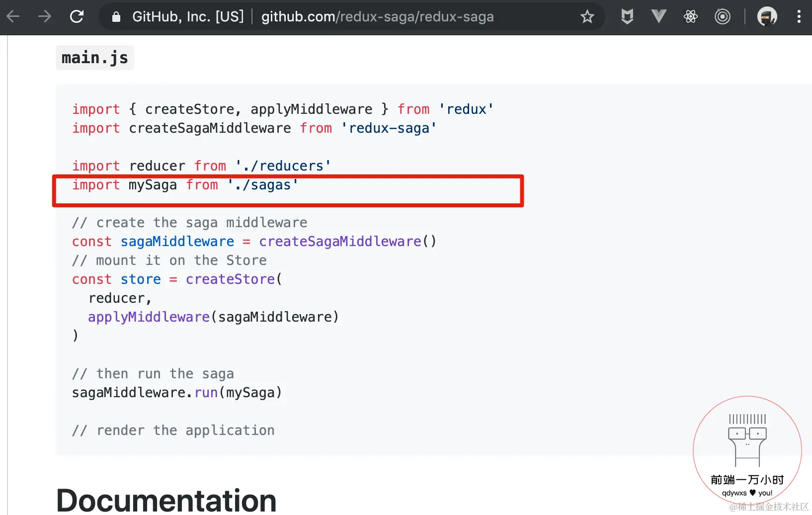812x515 pixels.
Task: Go back with the browser back arrow
Action: [13, 16]
